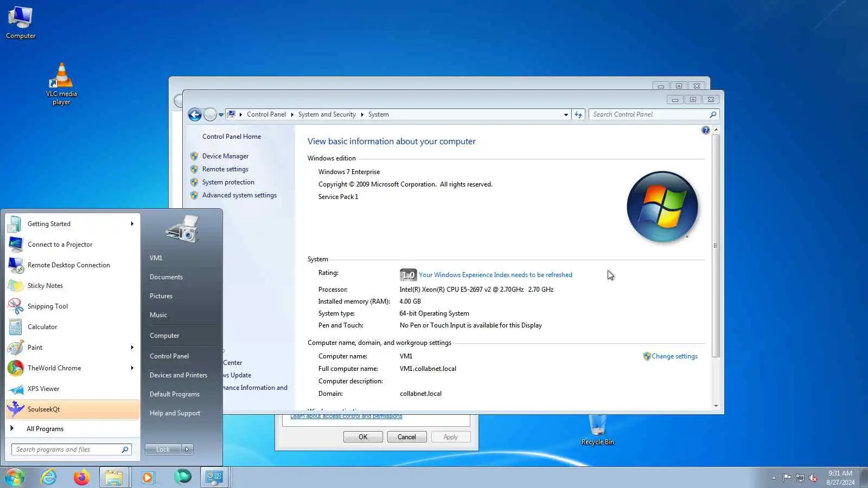Open Remote settings link

[225, 169]
